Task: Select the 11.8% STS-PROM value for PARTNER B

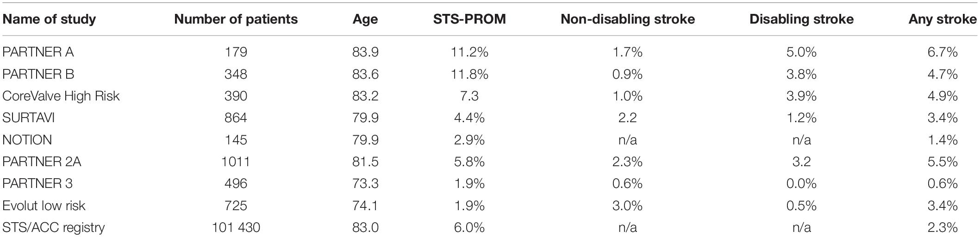Action: [469, 74]
